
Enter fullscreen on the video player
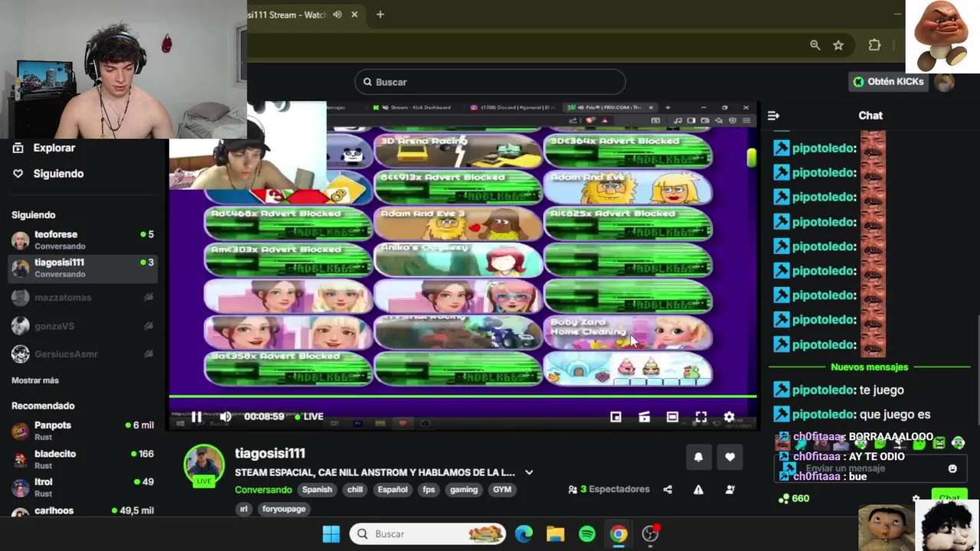701,416
